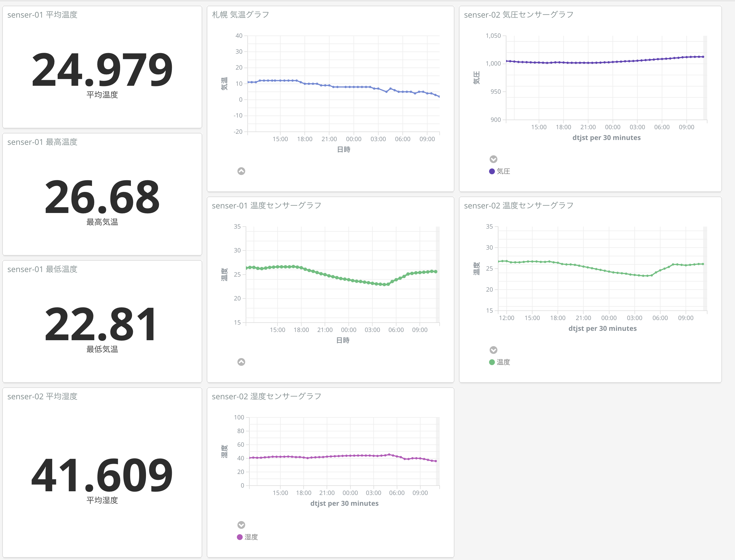The image size is (735, 560).
Task: Toggle the 湿度 series in the legend
Action: click(x=249, y=537)
